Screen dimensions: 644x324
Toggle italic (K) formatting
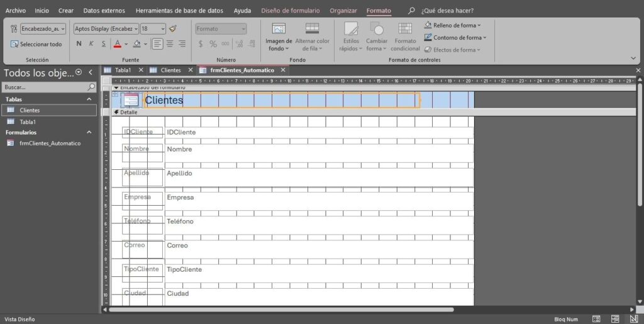pos(91,43)
